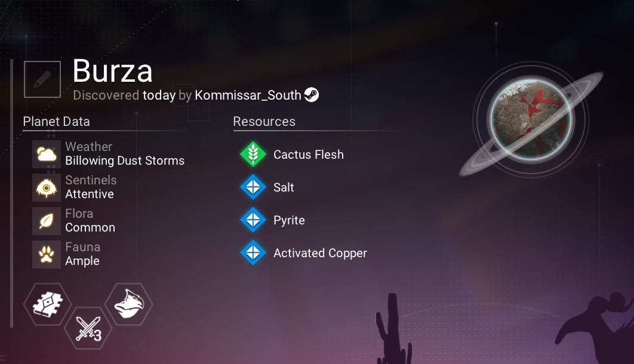
Task: Open the ancient ruins hexagon badge
Action: 48,304
